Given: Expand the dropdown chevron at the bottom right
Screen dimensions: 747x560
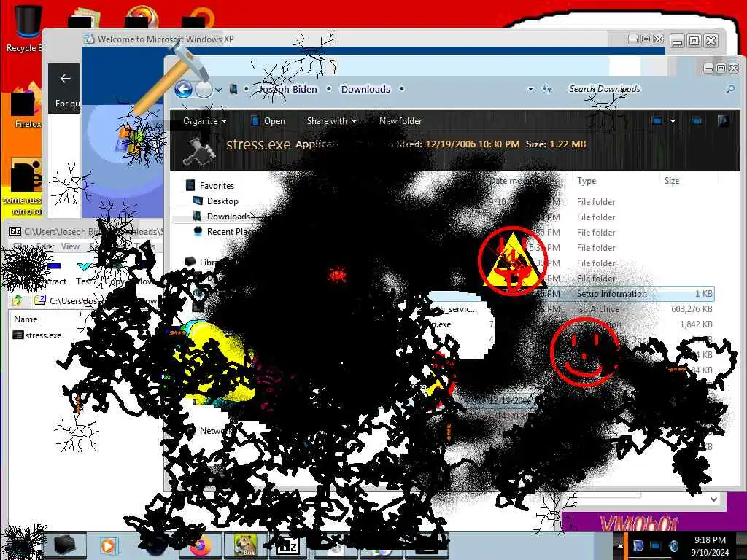Looking at the screenshot, I should pyautogui.click(x=713, y=499).
